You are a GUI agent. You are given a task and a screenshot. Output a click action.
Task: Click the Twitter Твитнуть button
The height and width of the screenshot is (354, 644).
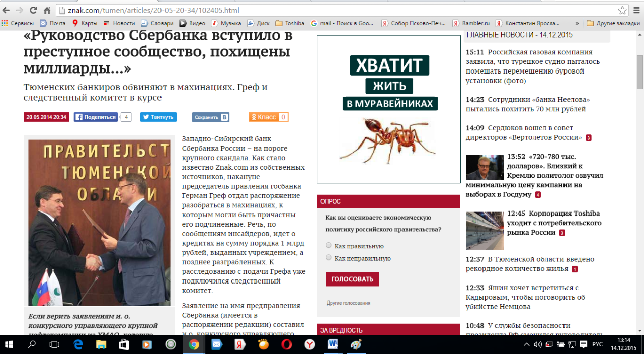[158, 117]
